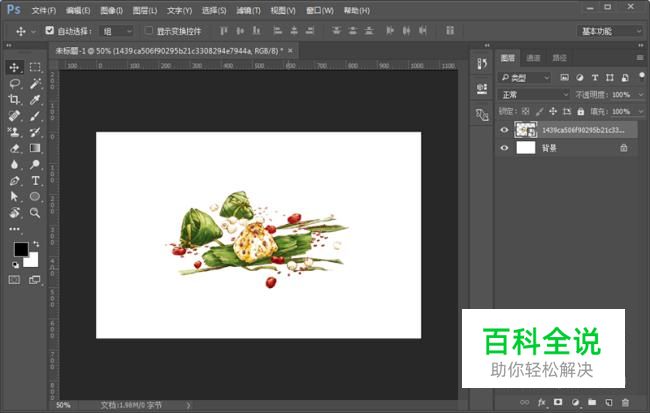The image size is (650, 413).
Task: Select the Lasso tool
Action: coord(14,83)
